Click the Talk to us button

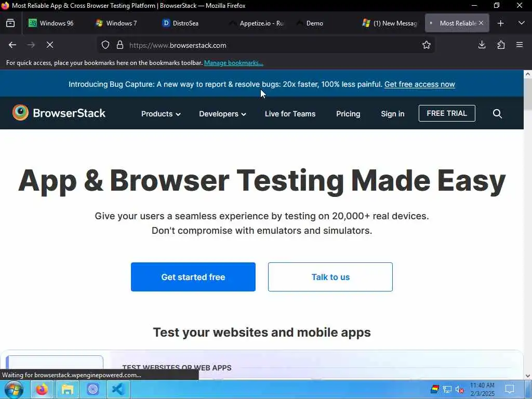tap(330, 277)
